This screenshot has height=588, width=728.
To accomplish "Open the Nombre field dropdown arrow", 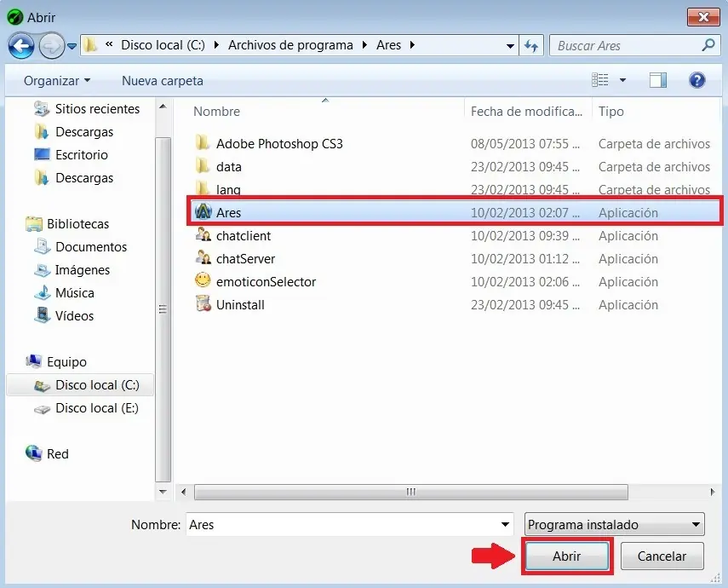I will tap(505, 525).
